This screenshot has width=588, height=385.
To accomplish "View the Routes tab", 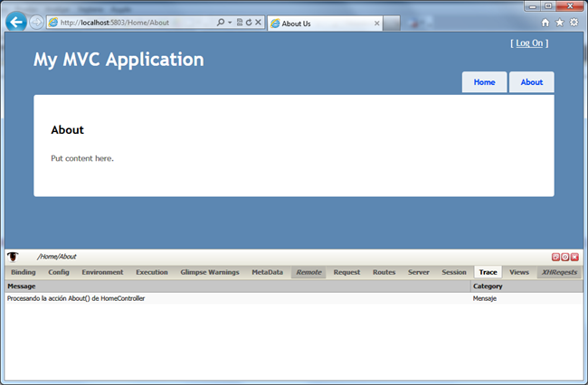I will pos(384,272).
